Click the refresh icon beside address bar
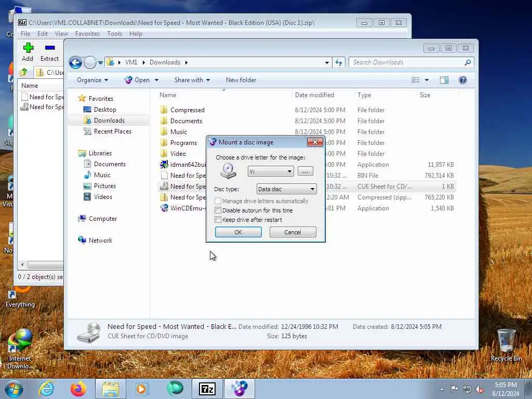The height and width of the screenshot is (399, 532). [339, 62]
